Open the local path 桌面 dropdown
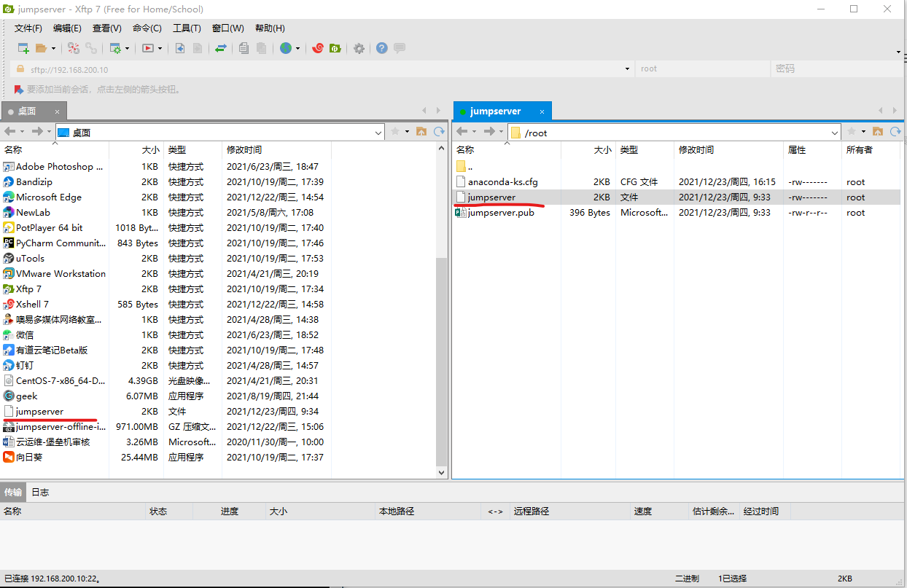Screen dimensions: 907x588 click(378, 133)
